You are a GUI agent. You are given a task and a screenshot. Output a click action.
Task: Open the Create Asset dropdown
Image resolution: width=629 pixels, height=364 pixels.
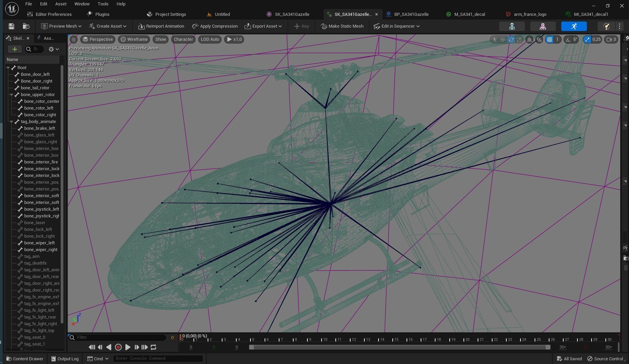click(x=108, y=26)
